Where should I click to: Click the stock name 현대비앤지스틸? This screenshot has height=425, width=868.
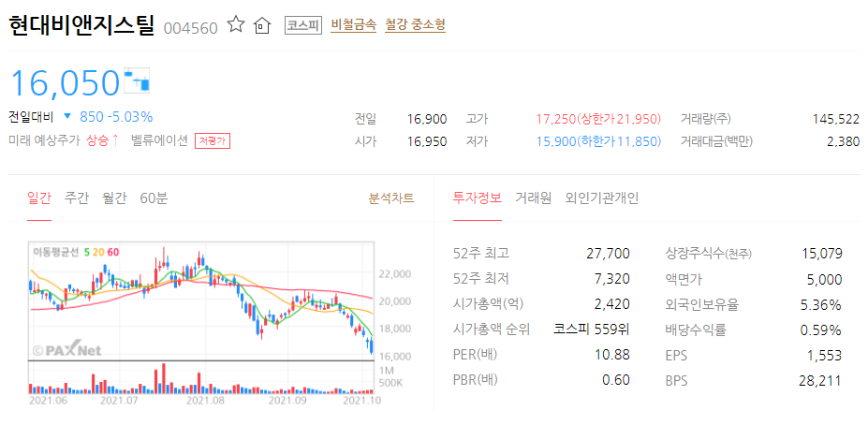[81, 25]
